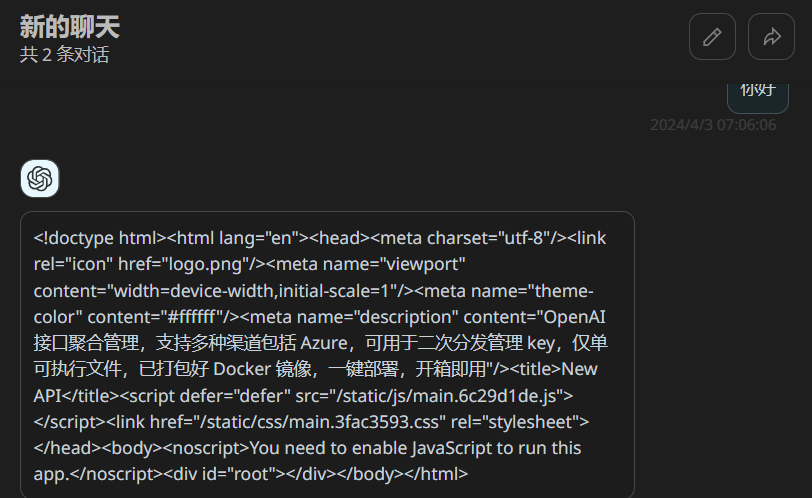812x498 pixels.
Task: Click the title text New in reply
Action: click(579, 369)
